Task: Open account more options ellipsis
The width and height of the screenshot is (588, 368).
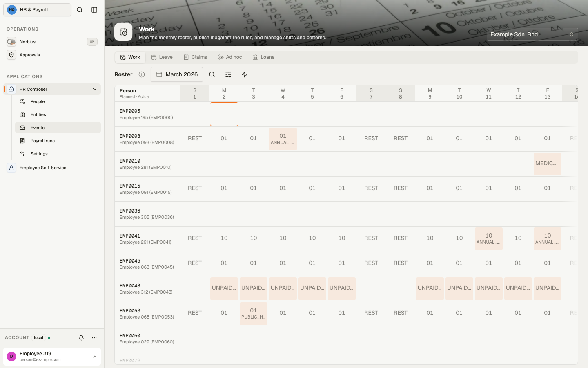Action: click(94, 338)
